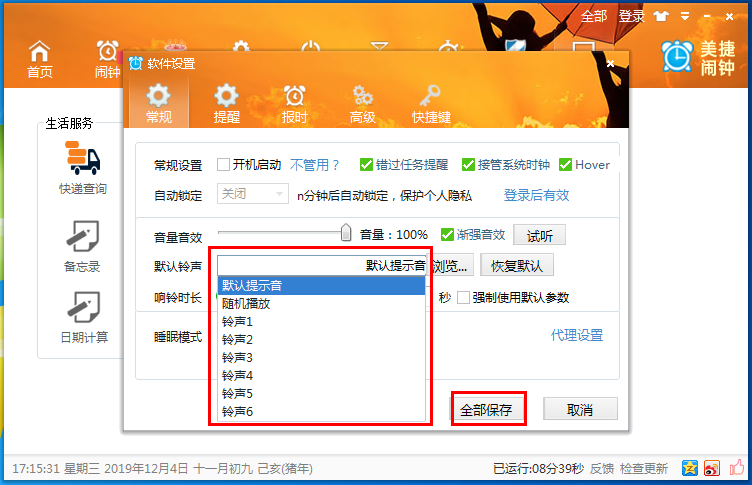Uncheck 错过任务提醒 checkbox
The width and height of the screenshot is (752, 485).
click(366, 165)
